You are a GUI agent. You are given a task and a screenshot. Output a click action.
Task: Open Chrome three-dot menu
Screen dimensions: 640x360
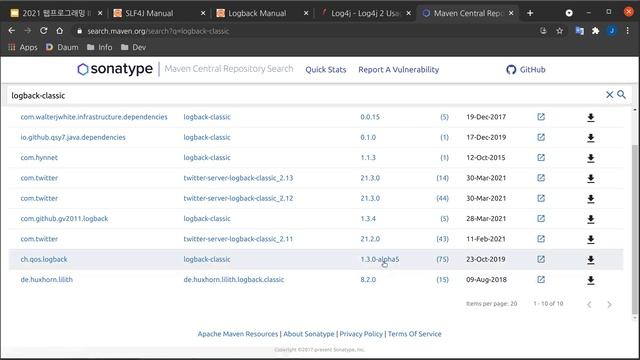point(628,31)
